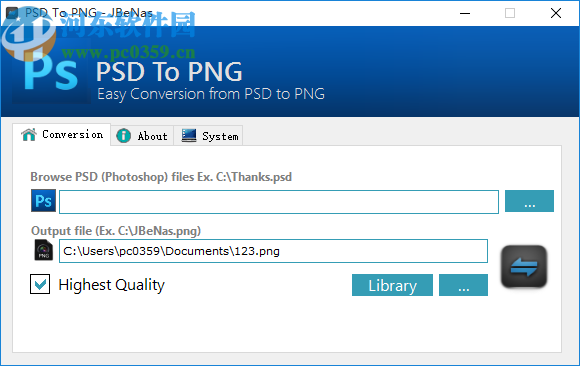Open the Library button
This screenshot has height=366, width=580.
point(392,285)
